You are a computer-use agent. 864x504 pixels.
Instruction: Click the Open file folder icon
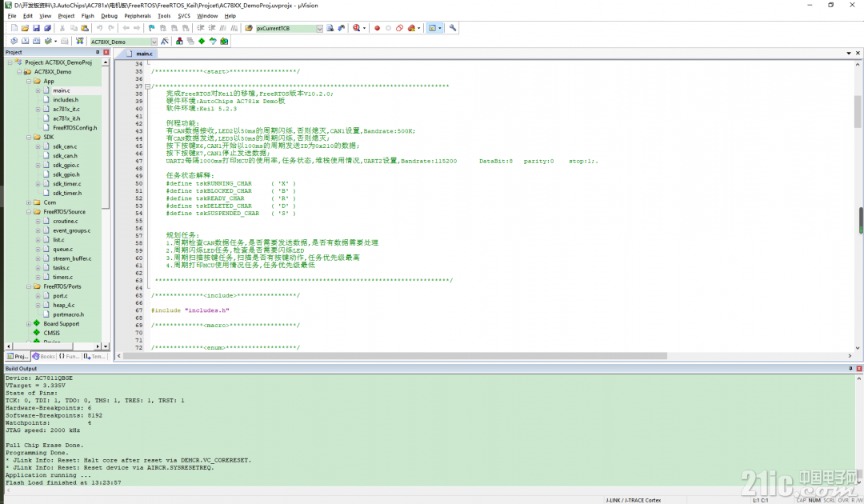coord(25,28)
